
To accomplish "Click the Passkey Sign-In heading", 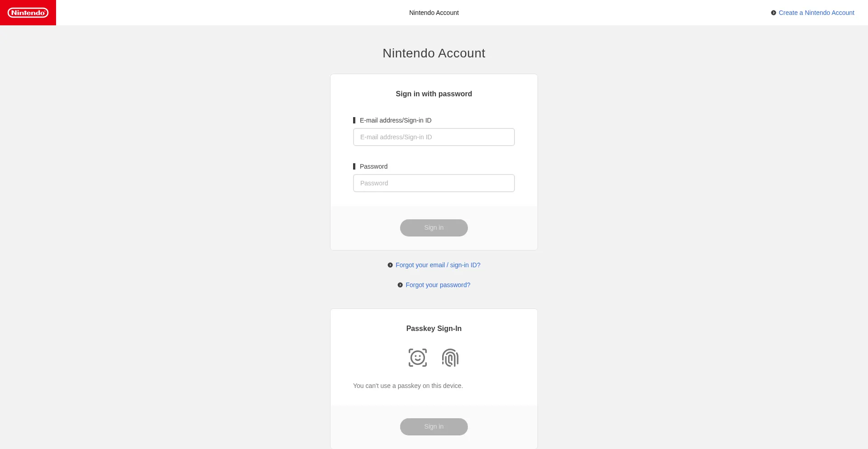I will (434, 328).
